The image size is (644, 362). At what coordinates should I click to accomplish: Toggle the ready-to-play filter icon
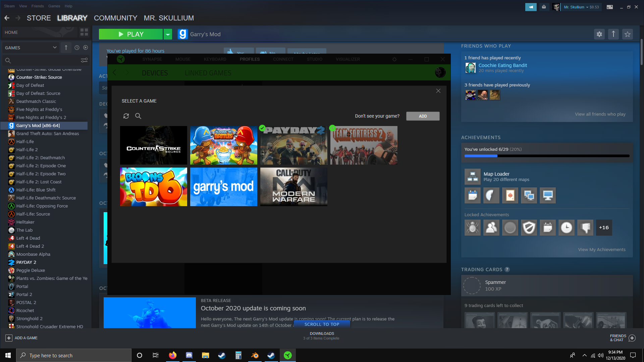[86, 48]
